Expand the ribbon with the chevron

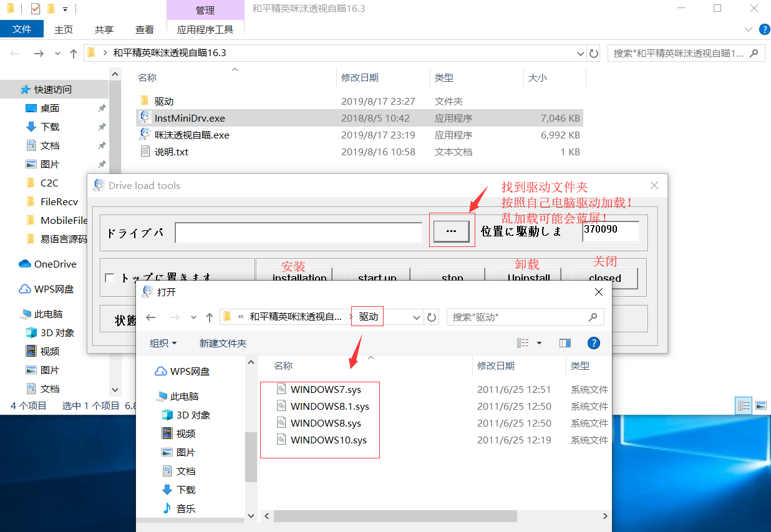pos(749,29)
